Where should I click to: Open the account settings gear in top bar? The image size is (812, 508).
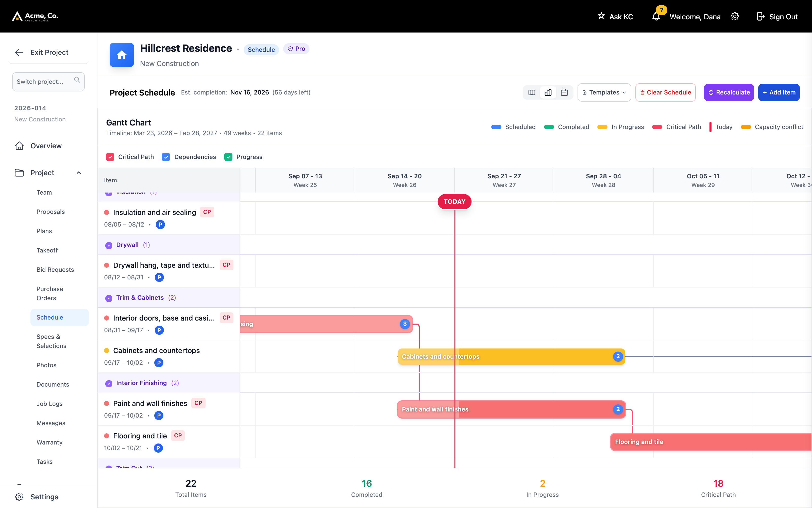[735, 17]
